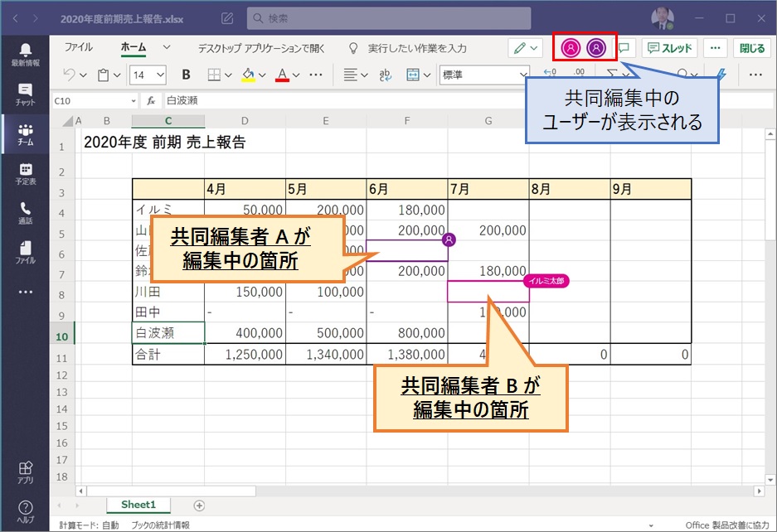This screenshot has width=777, height=532.
Task: Open the チャット (Chat) sidebar icon
Action: [25, 94]
